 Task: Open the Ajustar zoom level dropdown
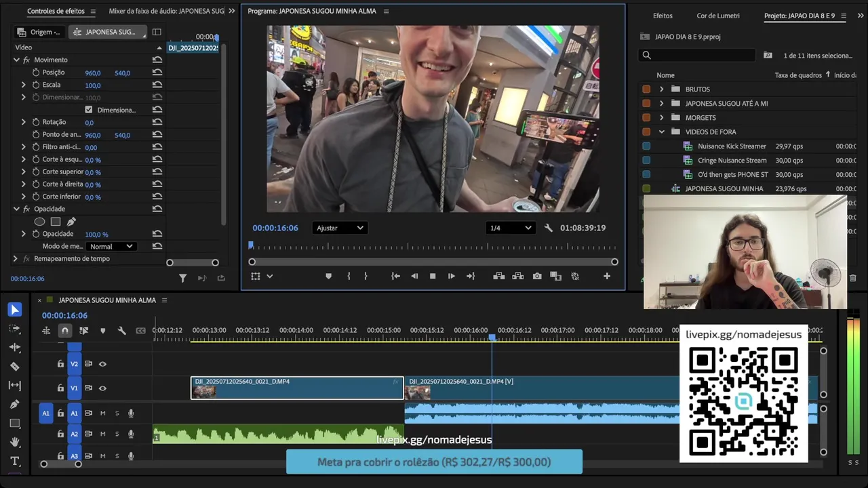(x=339, y=228)
